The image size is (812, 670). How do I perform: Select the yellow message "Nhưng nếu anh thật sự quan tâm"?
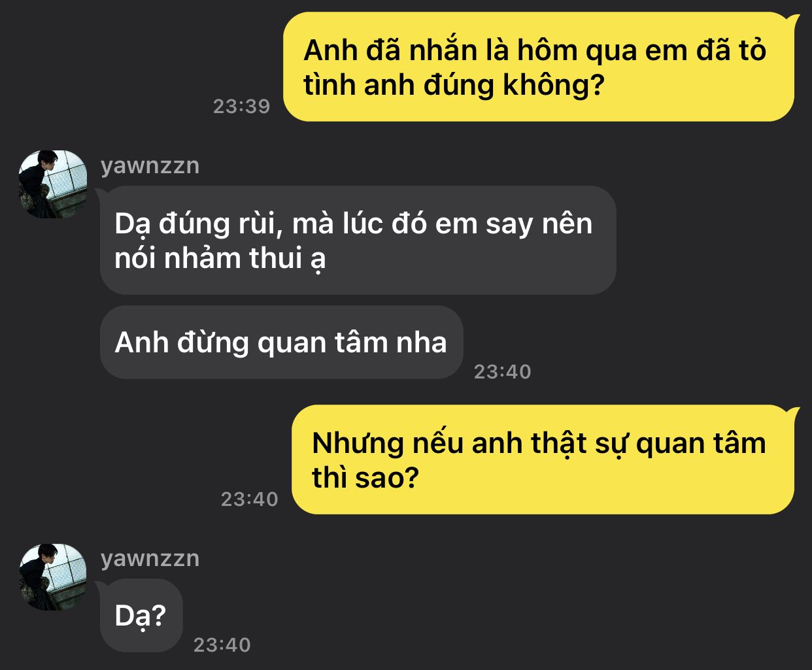click(543, 460)
